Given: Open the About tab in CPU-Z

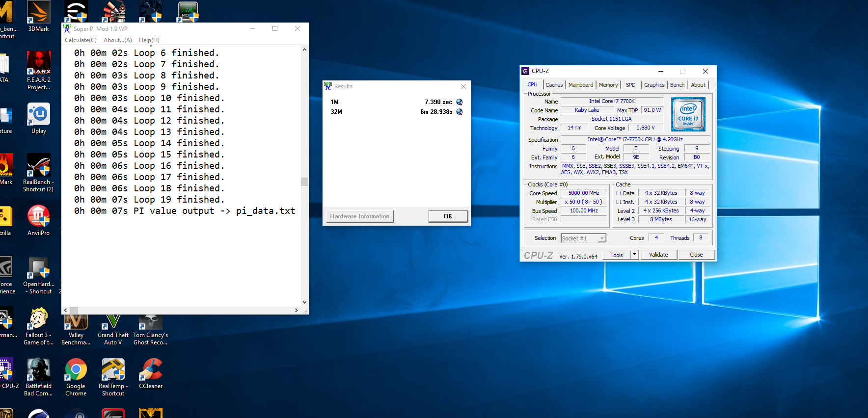Looking at the screenshot, I should click(698, 85).
